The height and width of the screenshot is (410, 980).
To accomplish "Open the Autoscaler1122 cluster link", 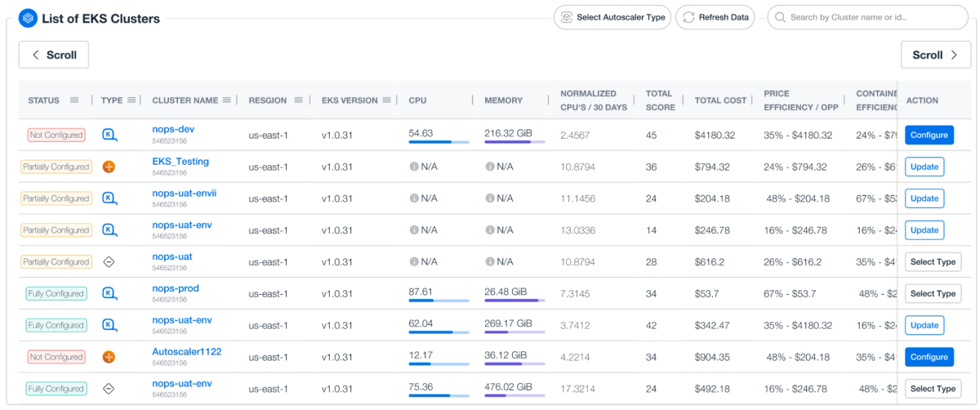I will point(187,352).
